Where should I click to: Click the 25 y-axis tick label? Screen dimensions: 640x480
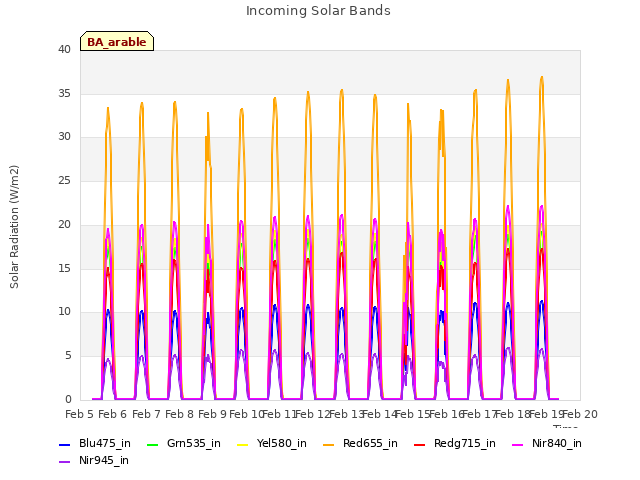pyautogui.click(x=64, y=180)
